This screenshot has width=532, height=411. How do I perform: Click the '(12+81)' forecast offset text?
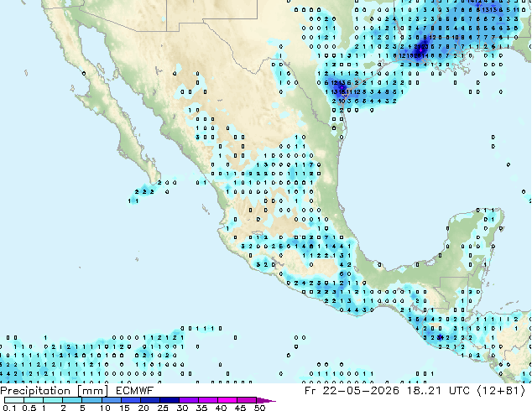tap(501, 391)
